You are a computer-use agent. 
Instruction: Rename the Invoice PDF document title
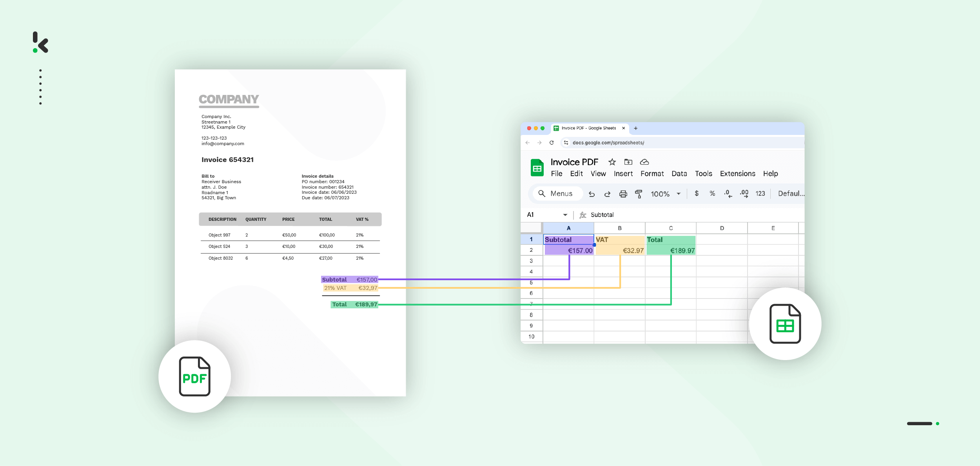(x=574, y=162)
